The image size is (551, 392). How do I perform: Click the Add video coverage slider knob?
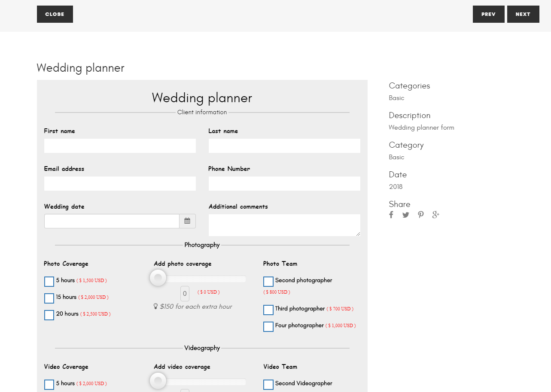coord(158,381)
